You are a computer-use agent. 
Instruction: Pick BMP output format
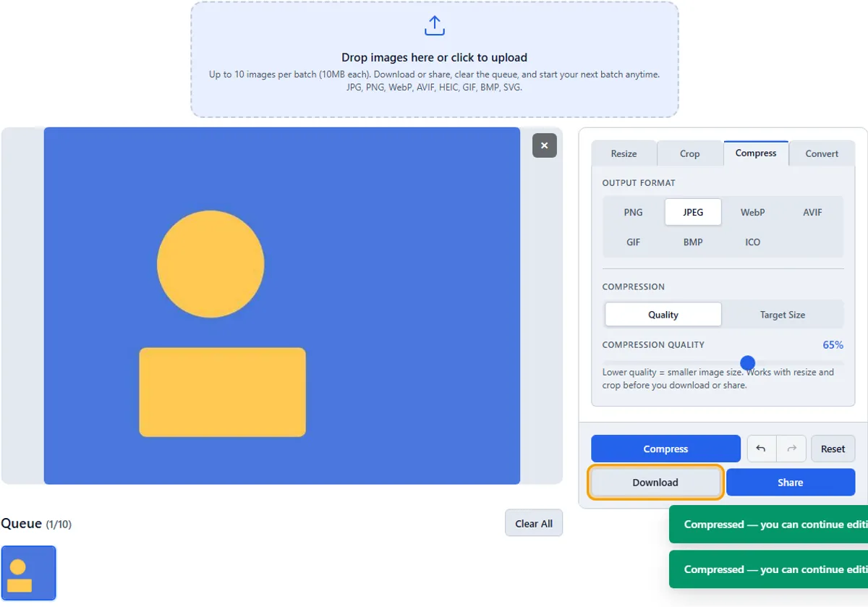(x=693, y=242)
